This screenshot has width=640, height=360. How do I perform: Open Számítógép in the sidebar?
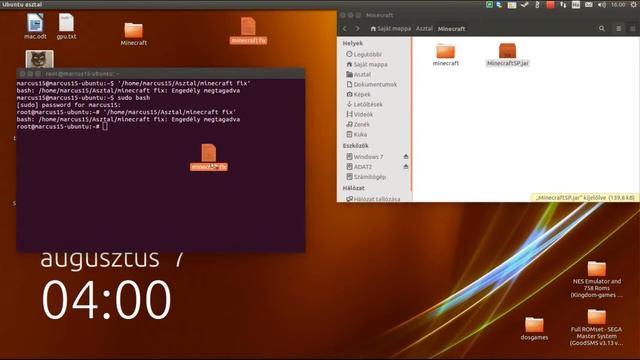pyautogui.click(x=366, y=177)
